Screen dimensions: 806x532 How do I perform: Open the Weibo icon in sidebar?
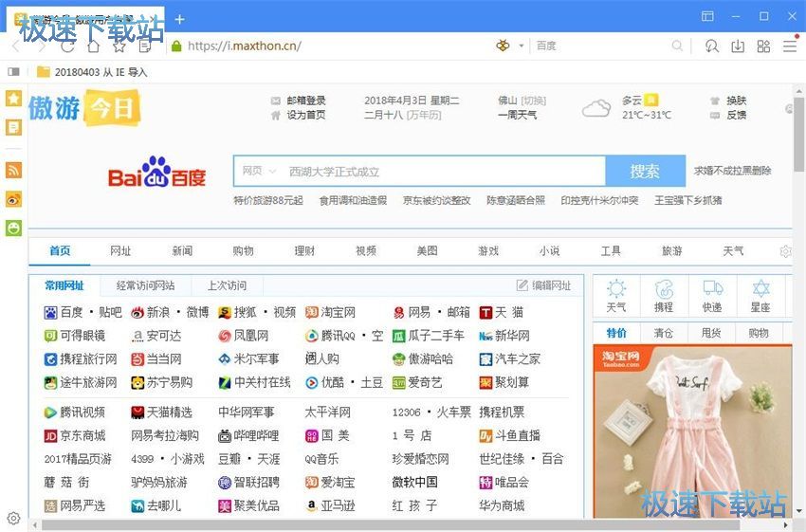[14, 199]
